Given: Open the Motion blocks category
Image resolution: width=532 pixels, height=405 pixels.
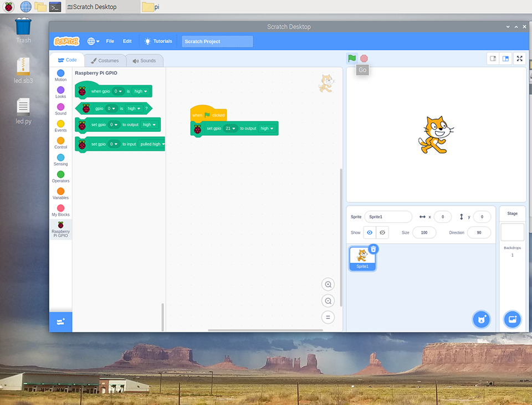Looking at the screenshot, I should (x=61, y=75).
